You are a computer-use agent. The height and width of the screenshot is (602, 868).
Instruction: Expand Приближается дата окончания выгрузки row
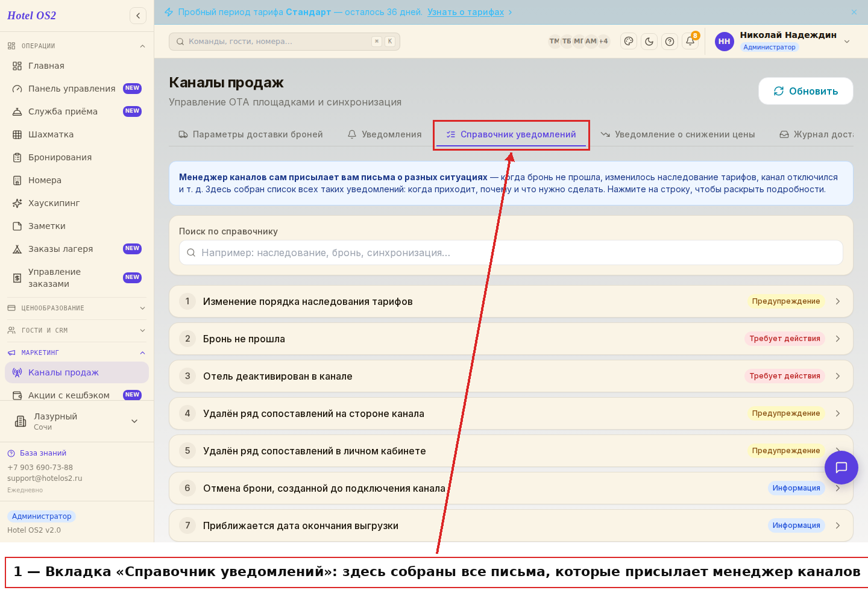click(x=511, y=525)
